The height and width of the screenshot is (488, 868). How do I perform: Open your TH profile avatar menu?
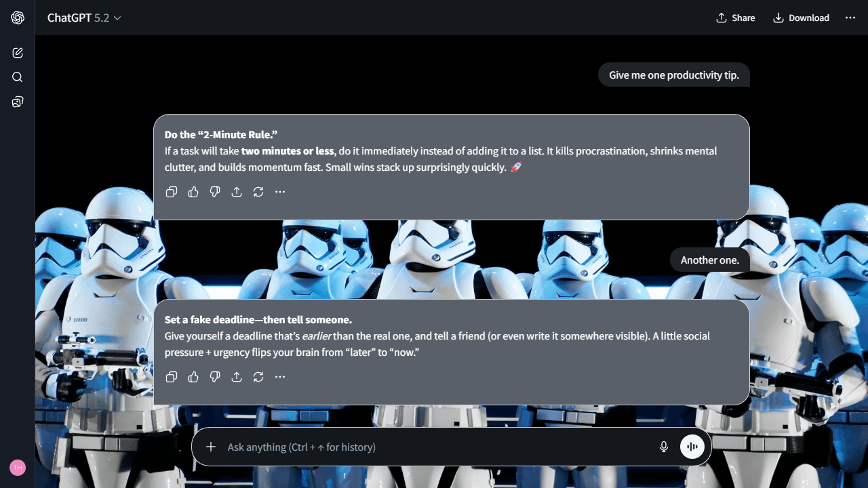click(17, 468)
